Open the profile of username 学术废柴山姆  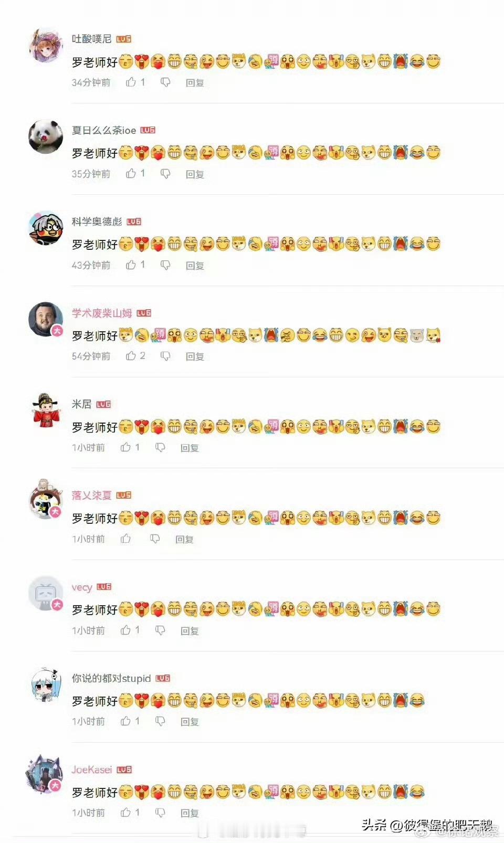(x=102, y=313)
